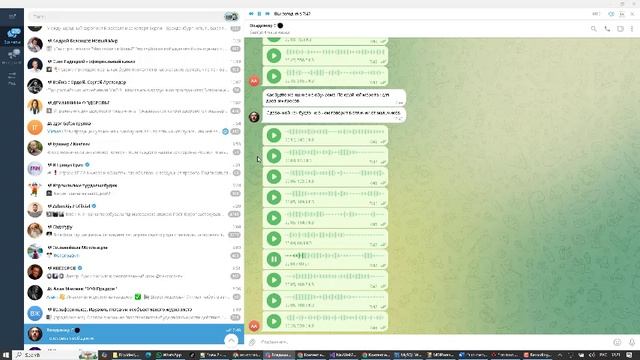Open the Windows Start menu

click(x=6, y=355)
